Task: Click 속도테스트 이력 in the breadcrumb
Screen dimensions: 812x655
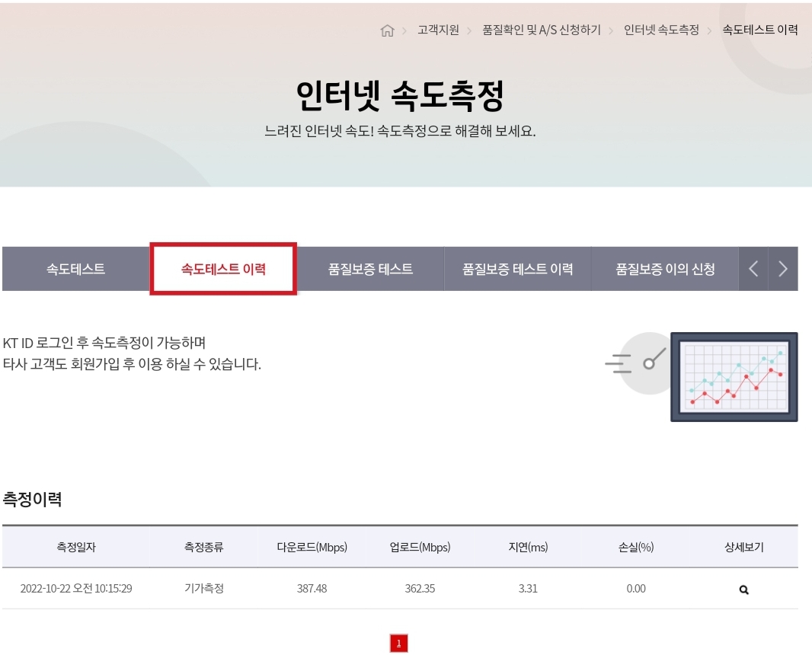Action: click(759, 30)
